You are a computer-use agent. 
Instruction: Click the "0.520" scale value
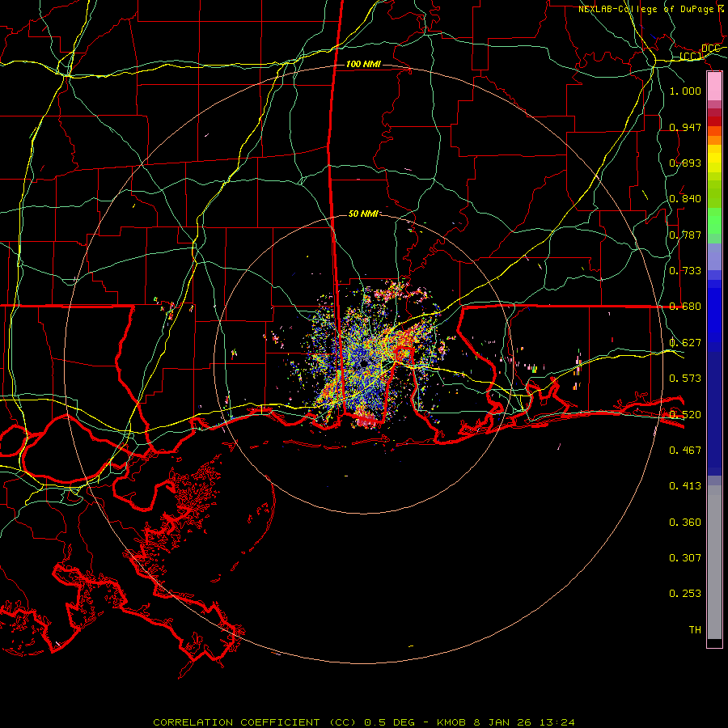685,414
